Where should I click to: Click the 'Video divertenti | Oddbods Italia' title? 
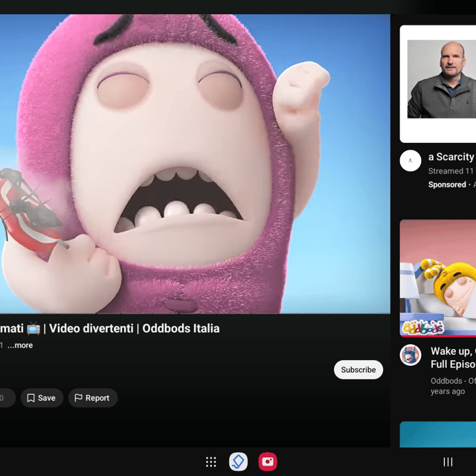134,328
